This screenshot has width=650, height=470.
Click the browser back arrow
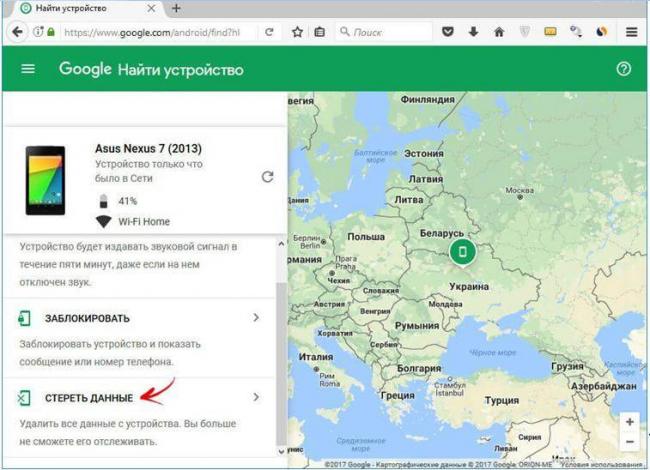click(17, 32)
